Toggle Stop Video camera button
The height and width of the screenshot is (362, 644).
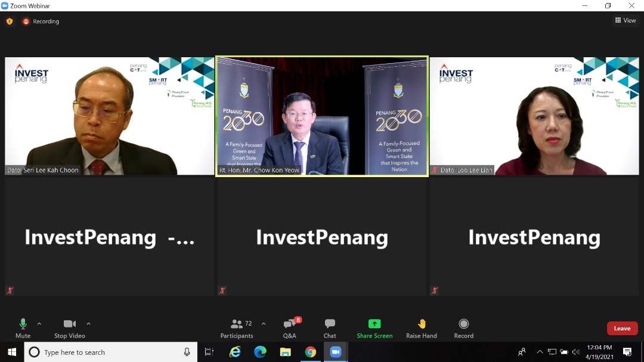69,329
